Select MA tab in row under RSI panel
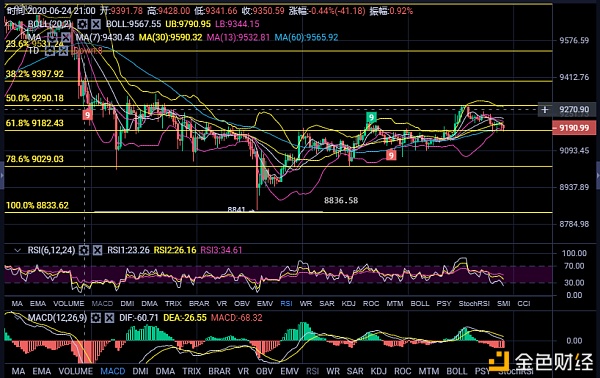 (17, 303)
